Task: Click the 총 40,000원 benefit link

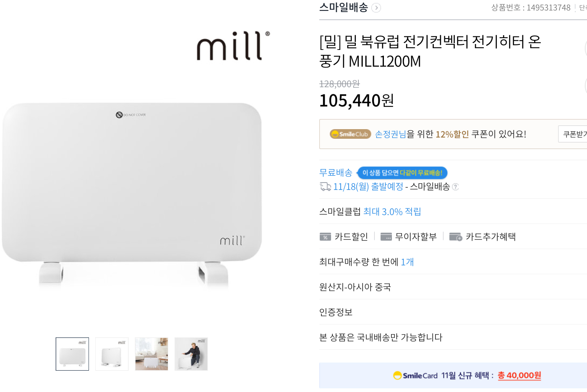Action: pos(519,376)
